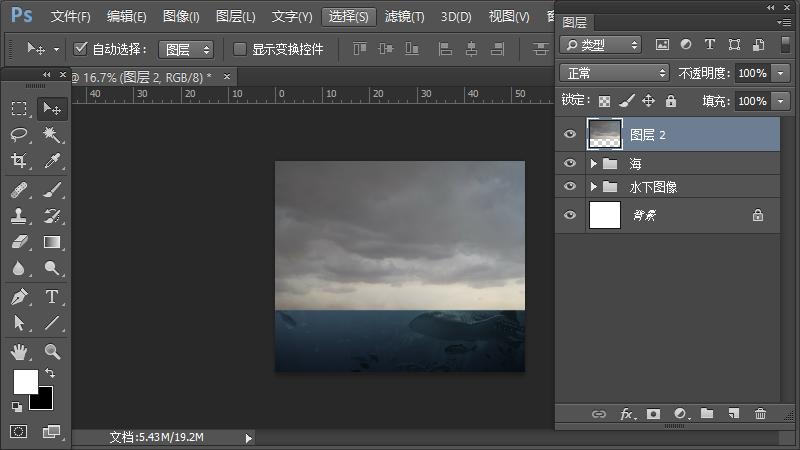This screenshot has width=800, height=450.
Task: Hide the 水下图像 group visibility
Action: 570,186
